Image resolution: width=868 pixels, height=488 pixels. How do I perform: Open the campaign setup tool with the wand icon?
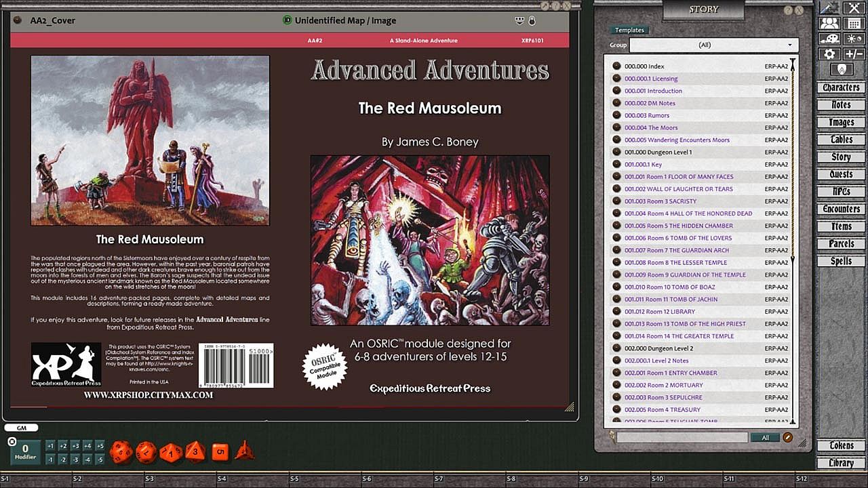tap(830, 8)
